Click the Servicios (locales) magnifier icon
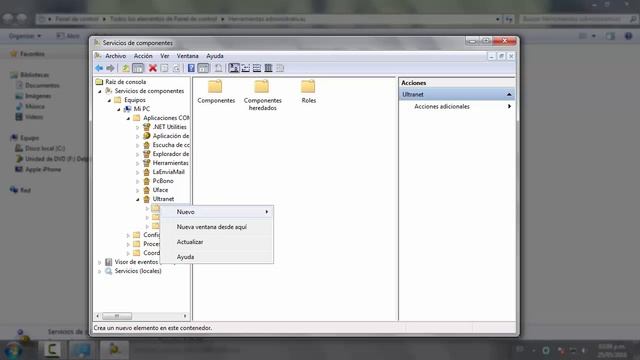The image size is (640, 360). 109,271
